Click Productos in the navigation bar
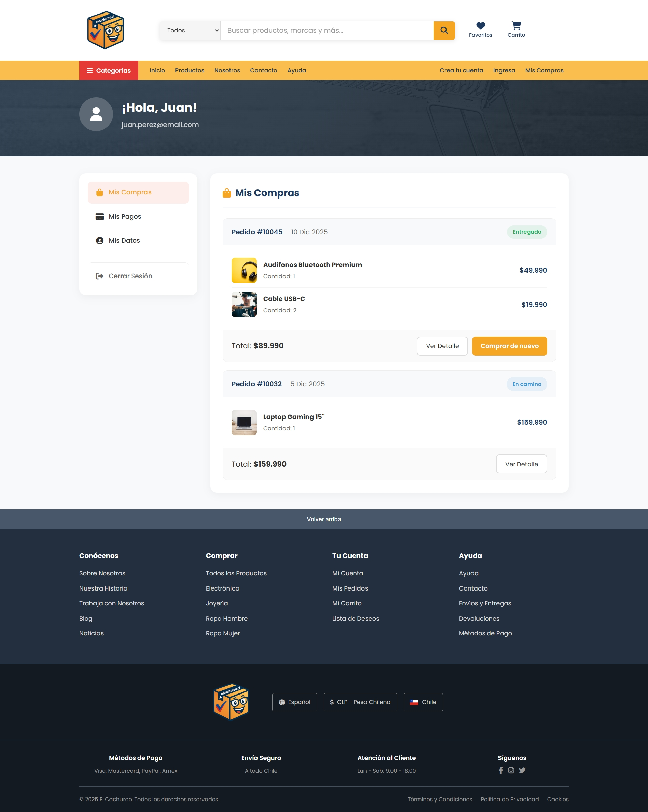The width and height of the screenshot is (648, 812). coord(189,71)
